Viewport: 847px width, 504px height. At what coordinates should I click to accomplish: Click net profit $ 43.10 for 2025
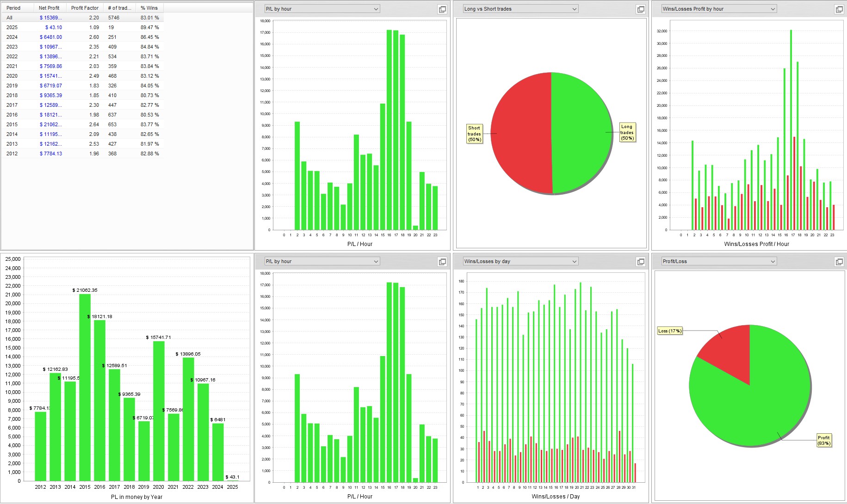click(x=54, y=27)
